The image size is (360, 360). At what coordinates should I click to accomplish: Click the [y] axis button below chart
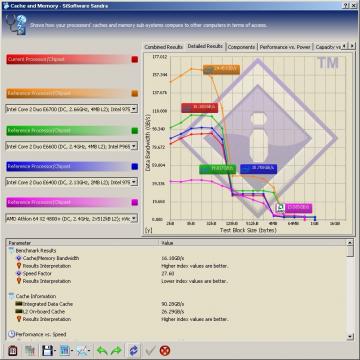click(x=148, y=230)
